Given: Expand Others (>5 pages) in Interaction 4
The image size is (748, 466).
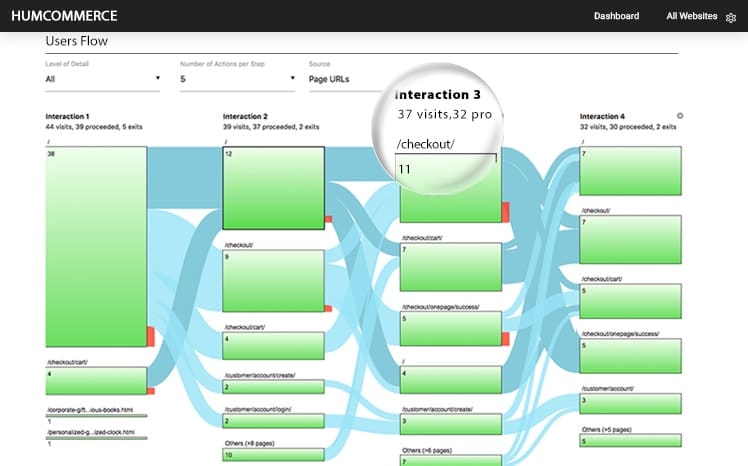Looking at the screenshot, I should [631, 441].
